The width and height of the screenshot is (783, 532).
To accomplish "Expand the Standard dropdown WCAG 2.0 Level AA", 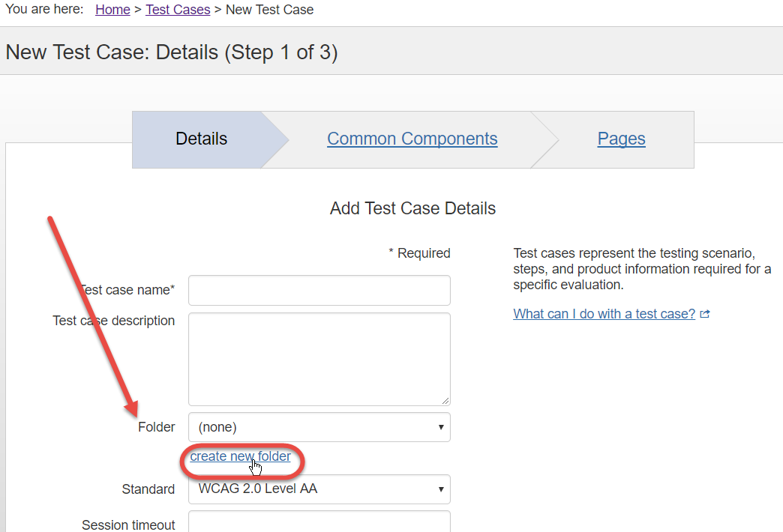I will tap(319, 489).
